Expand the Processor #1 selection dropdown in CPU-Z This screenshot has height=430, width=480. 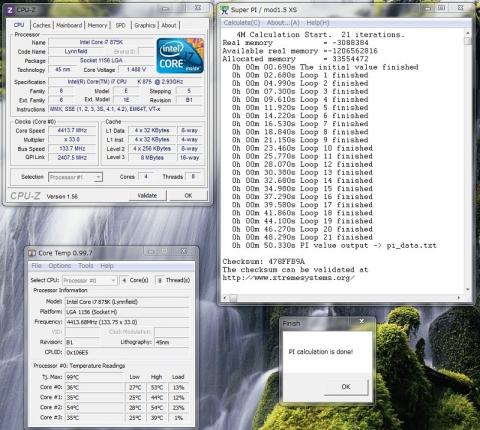pos(98,177)
